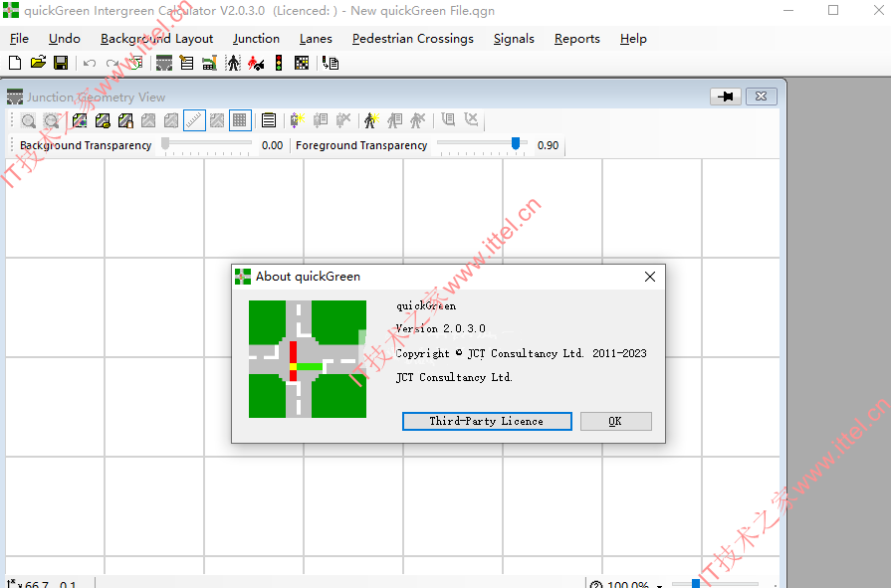Viewport: 891px width, 588px height.
Task: Click the zoom out magnifier icon
Action: [52, 120]
